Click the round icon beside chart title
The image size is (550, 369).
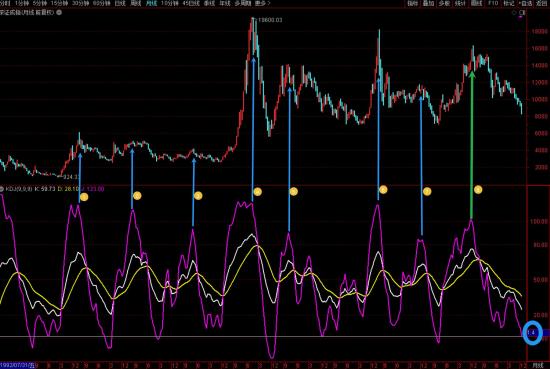pyautogui.click(x=59, y=12)
